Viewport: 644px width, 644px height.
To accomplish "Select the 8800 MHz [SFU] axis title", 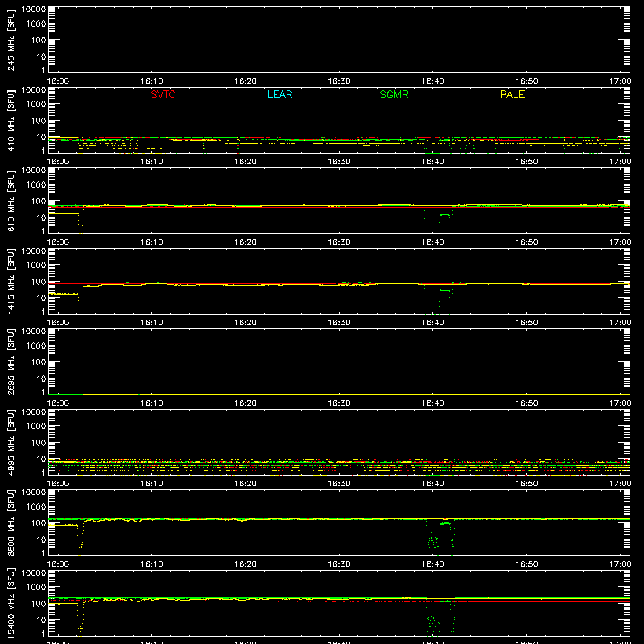I will click(x=10, y=522).
